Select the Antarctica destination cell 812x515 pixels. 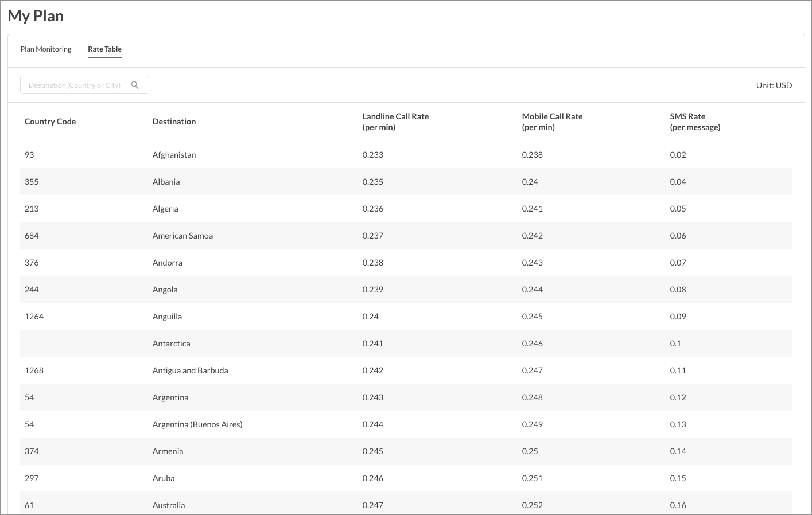[171, 344]
